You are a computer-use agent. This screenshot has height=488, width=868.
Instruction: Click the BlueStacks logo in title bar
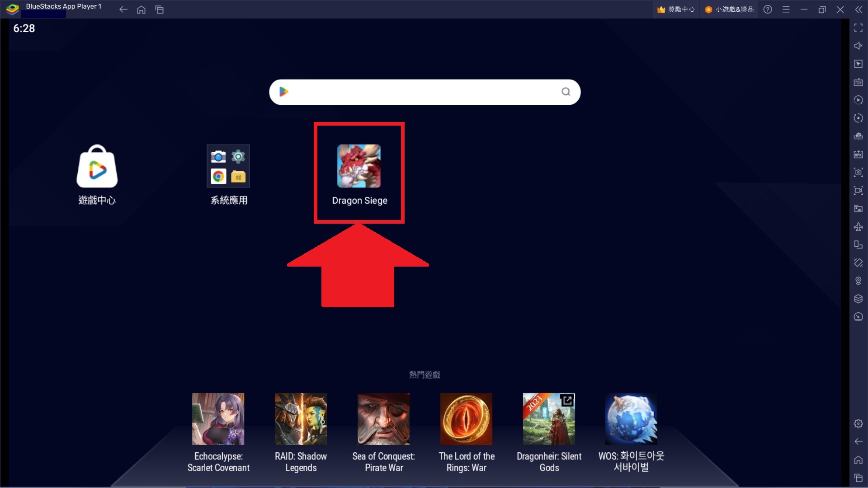tap(12, 9)
